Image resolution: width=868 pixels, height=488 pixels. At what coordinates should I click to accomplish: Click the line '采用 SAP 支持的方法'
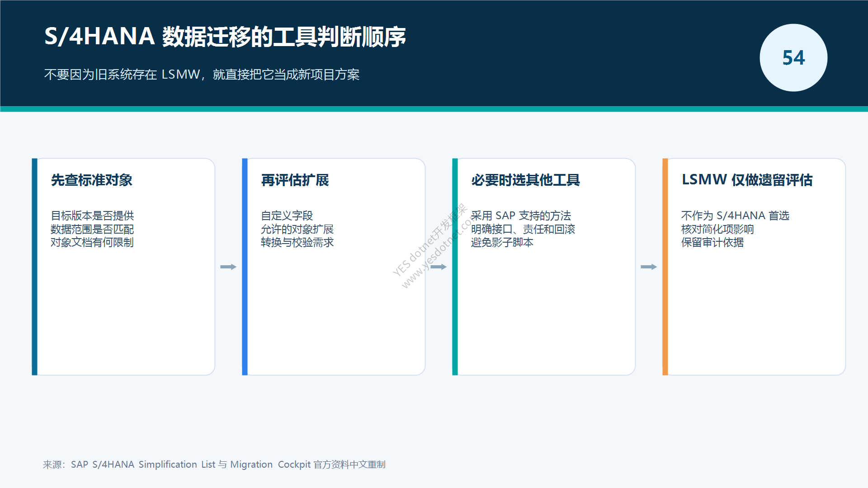coord(521,216)
